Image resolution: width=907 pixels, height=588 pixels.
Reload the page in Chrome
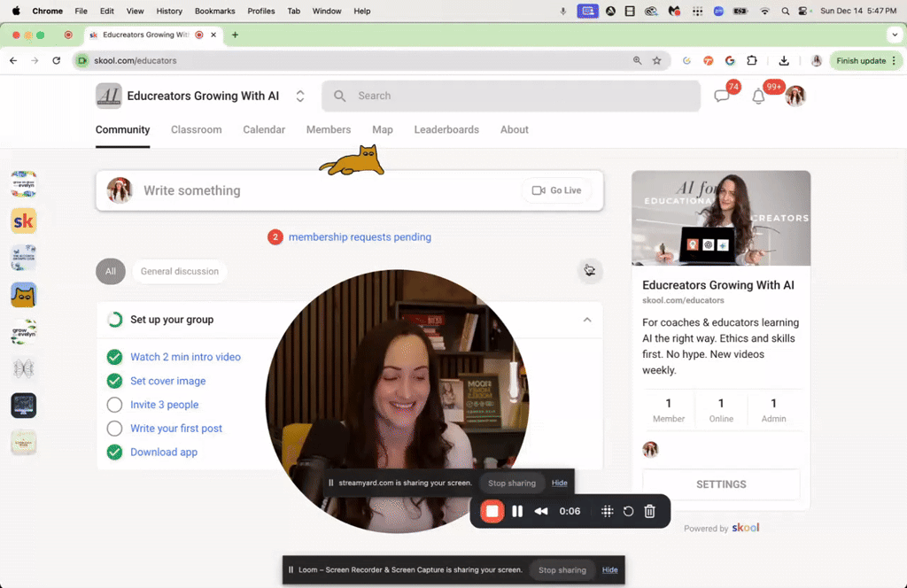(56, 61)
